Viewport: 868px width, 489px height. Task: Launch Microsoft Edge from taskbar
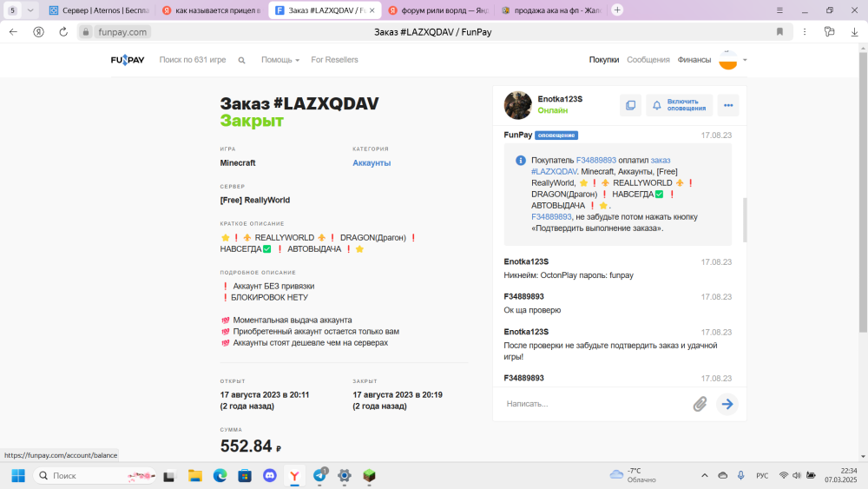pos(220,476)
